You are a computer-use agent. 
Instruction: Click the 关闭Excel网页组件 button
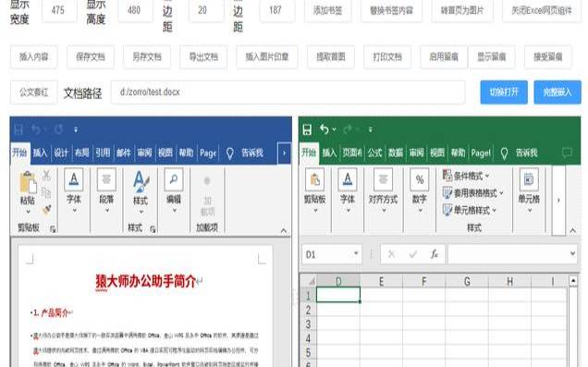pyautogui.click(x=542, y=10)
